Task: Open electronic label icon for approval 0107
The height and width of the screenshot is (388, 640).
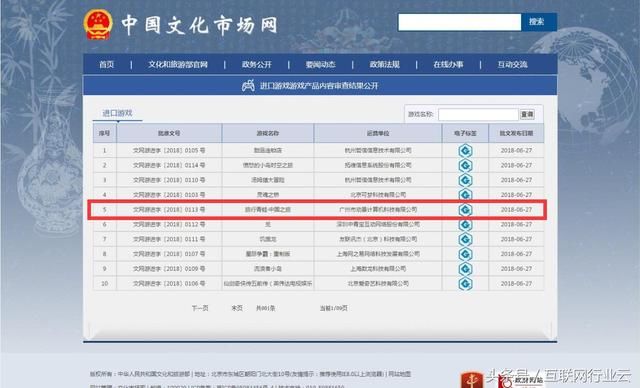Action: (x=465, y=254)
